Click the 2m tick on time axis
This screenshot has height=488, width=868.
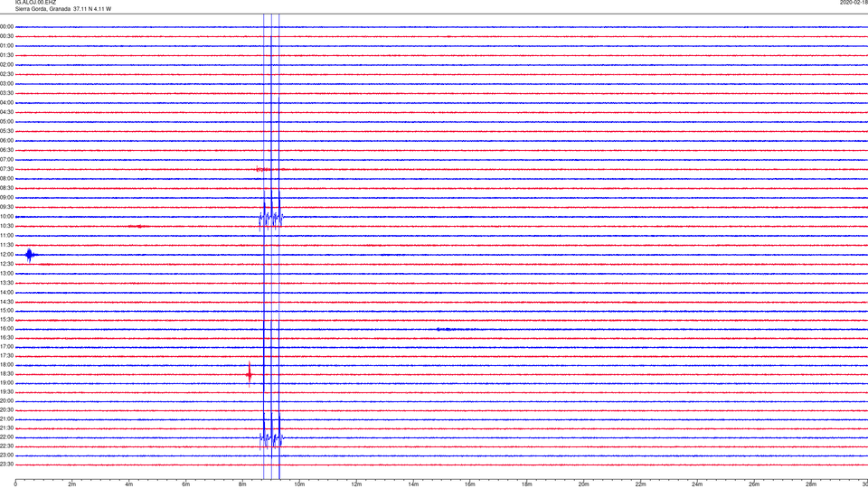(72, 484)
